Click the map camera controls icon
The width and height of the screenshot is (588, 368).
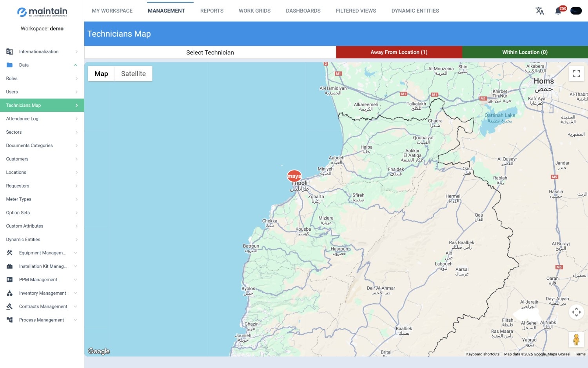pos(576,312)
